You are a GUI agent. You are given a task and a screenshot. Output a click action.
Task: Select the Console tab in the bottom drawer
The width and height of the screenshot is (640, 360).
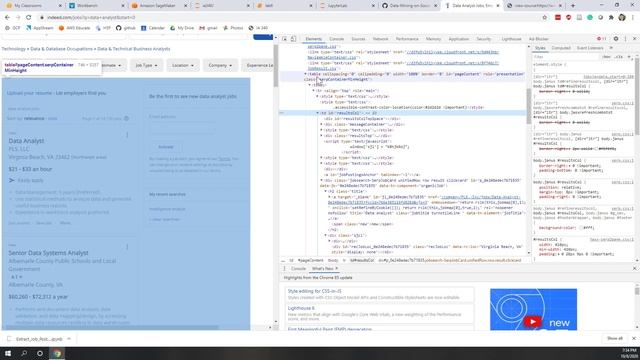click(x=298, y=269)
